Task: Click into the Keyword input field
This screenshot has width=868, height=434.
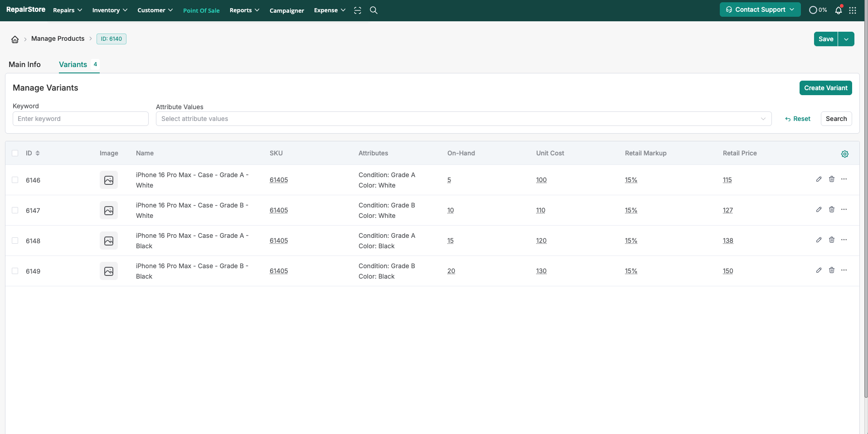Action: pyautogui.click(x=81, y=119)
